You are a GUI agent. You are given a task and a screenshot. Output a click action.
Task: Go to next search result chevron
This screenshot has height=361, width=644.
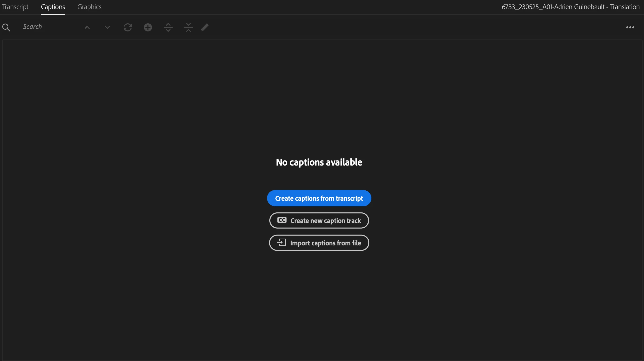(x=107, y=27)
